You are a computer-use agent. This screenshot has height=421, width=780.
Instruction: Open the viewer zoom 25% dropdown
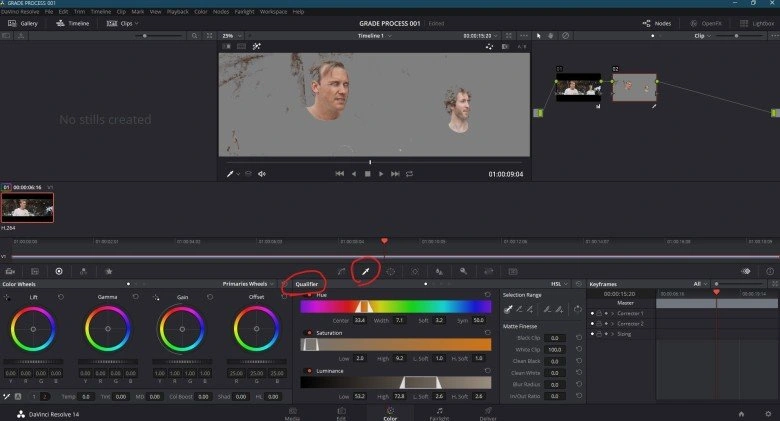coord(232,36)
